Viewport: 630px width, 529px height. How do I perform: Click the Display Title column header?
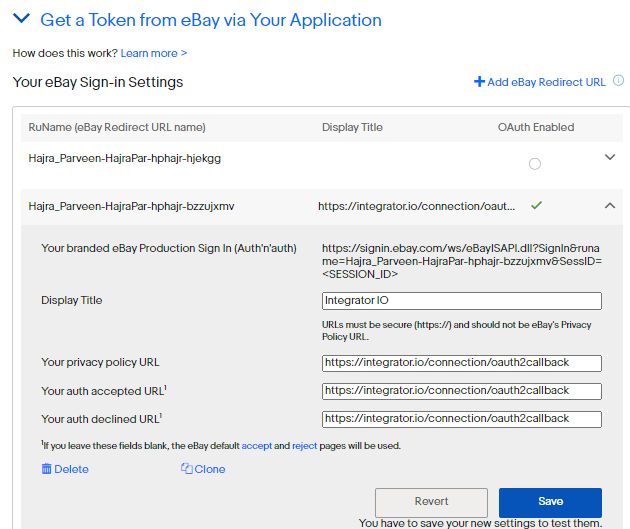[352, 127]
